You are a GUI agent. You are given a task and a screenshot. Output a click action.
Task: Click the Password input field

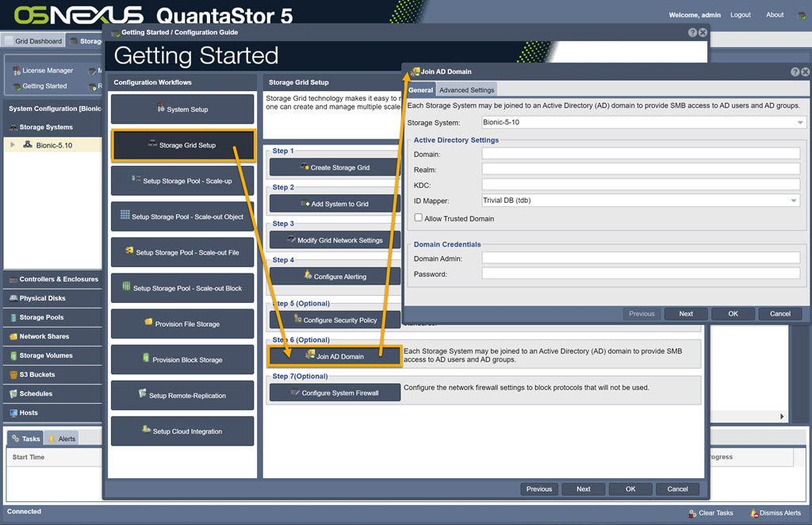point(641,274)
